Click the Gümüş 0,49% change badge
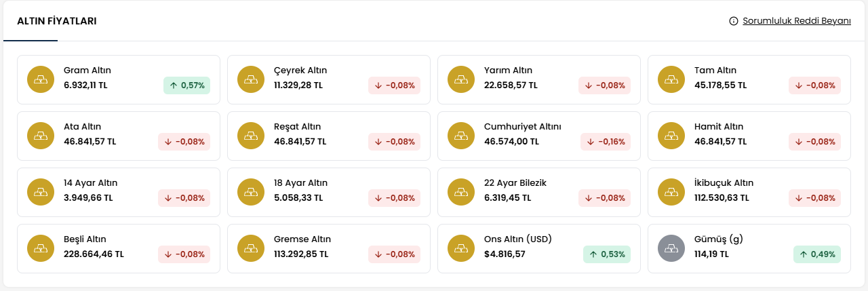The height and width of the screenshot is (291, 868). pyautogui.click(x=817, y=254)
